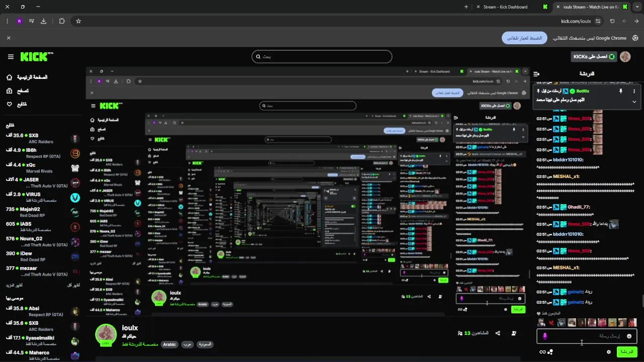Go back in browser history

636,21
